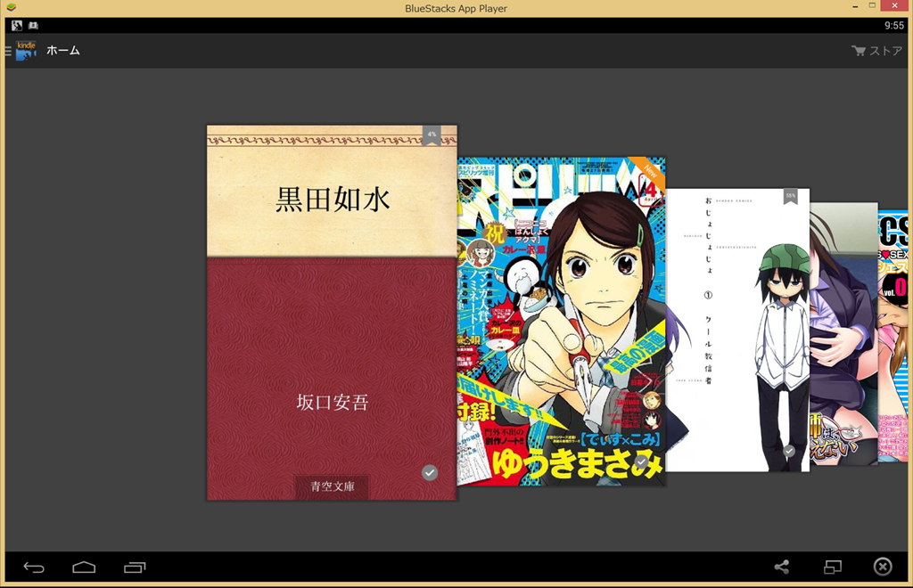Click the ホーム title label

click(x=63, y=51)
